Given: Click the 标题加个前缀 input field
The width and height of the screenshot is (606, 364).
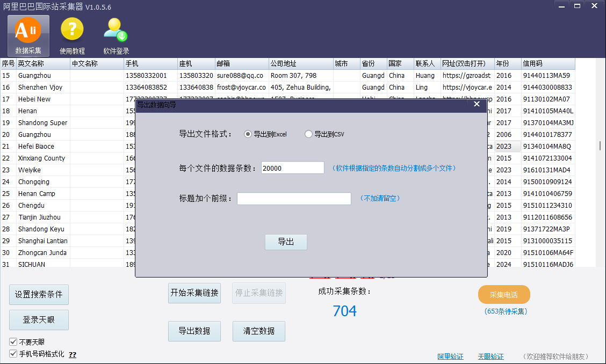Looking at the screenshot, I should coord(294,199).
